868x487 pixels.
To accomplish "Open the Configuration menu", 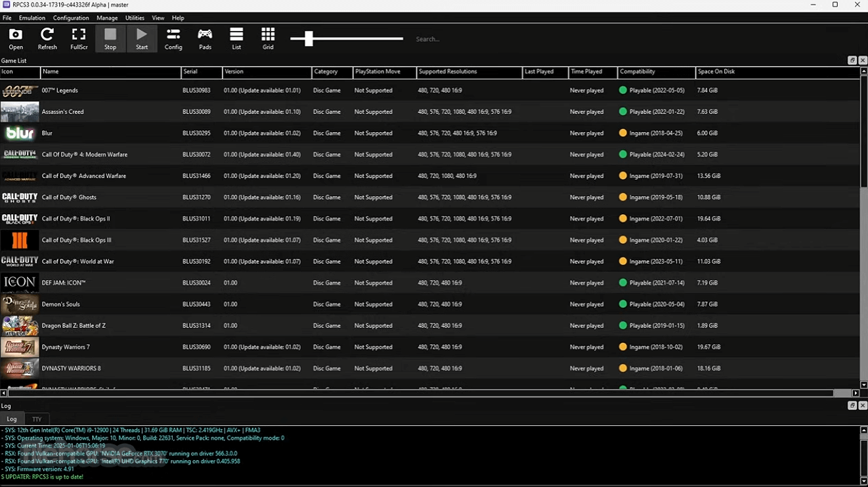I will tap(71, 18).
